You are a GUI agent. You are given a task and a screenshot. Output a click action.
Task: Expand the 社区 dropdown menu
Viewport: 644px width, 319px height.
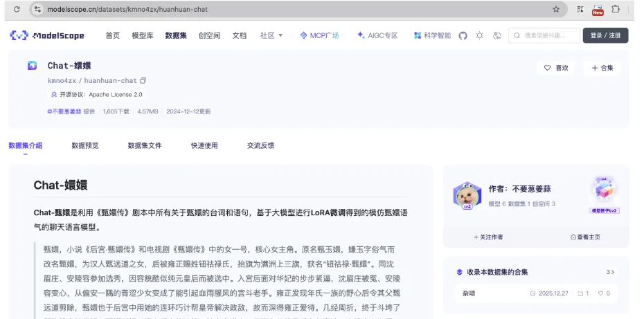pyautogui.click(x=271, y=35)
